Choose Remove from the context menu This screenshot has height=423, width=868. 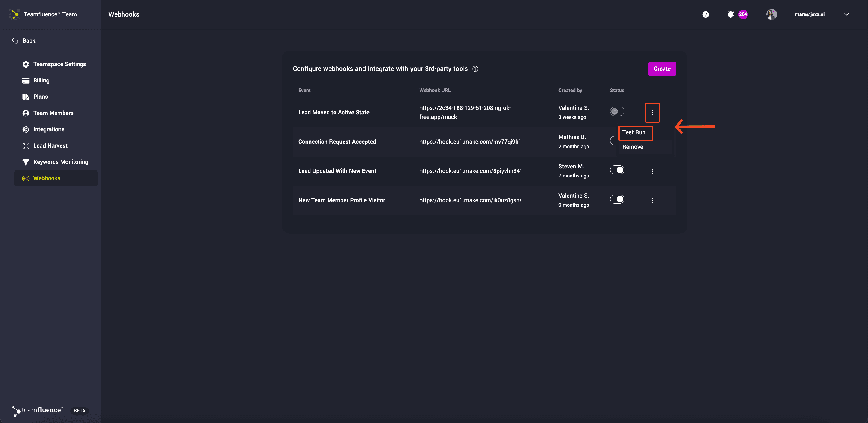coord(633,147)
